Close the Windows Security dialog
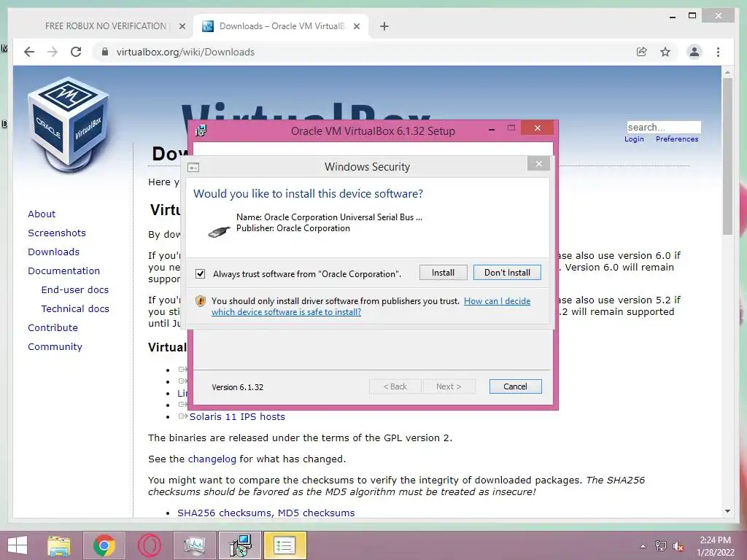 coord(538,164)
